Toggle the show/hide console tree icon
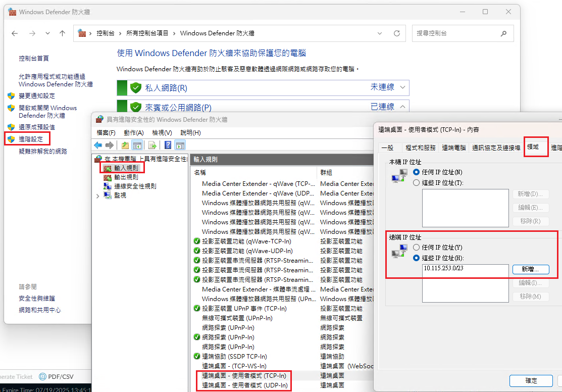 (137, 145)
